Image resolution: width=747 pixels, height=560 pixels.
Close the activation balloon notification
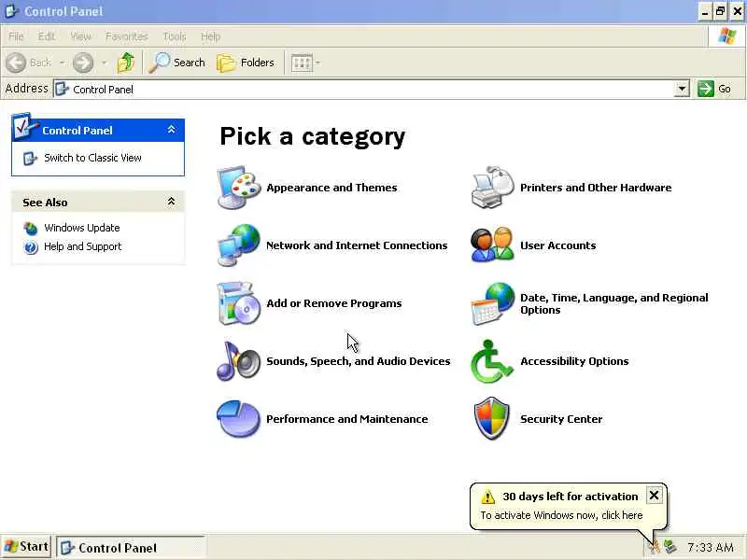click(655, 496)
